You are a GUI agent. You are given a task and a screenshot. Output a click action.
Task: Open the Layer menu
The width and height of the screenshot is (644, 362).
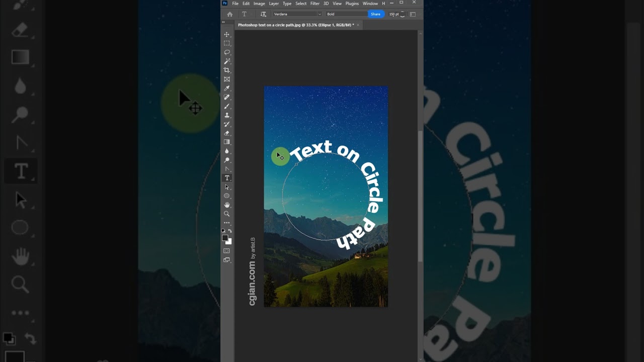tap(274, 4)
